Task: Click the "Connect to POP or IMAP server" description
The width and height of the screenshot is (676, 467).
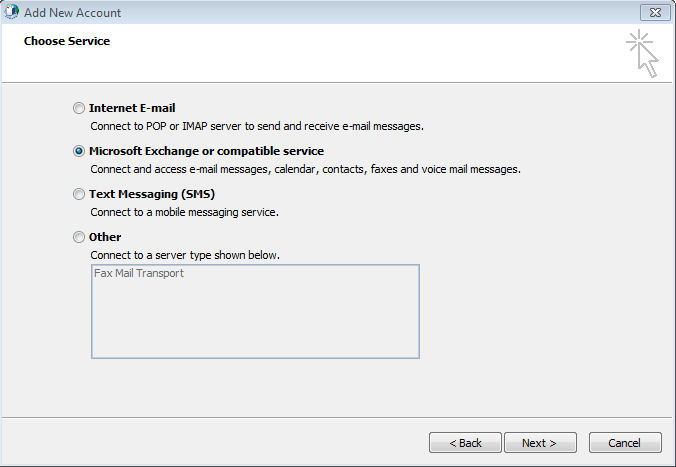Action: [257, 126]
